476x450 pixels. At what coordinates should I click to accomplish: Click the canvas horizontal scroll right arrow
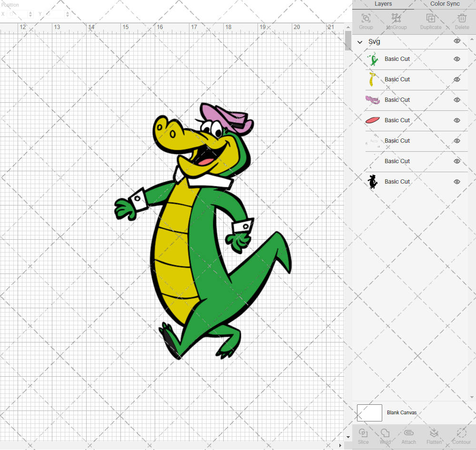click(x=340, y=445)
